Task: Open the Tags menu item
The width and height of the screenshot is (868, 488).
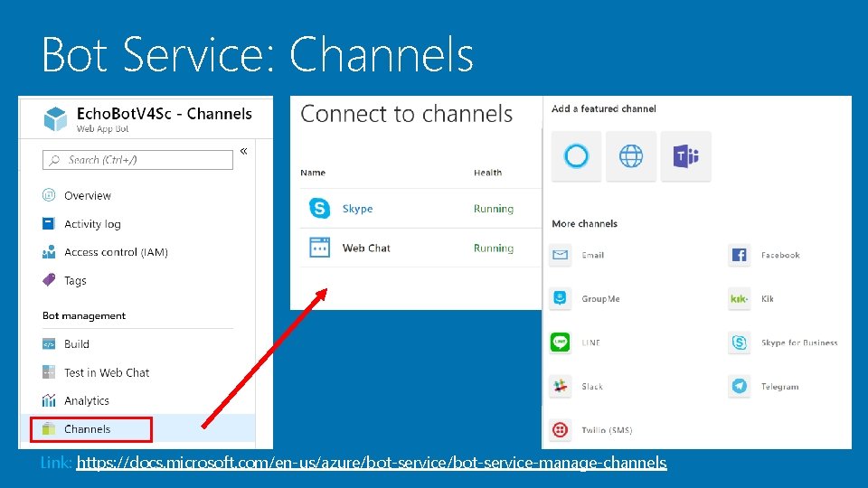Action: [x=75, y=280]
